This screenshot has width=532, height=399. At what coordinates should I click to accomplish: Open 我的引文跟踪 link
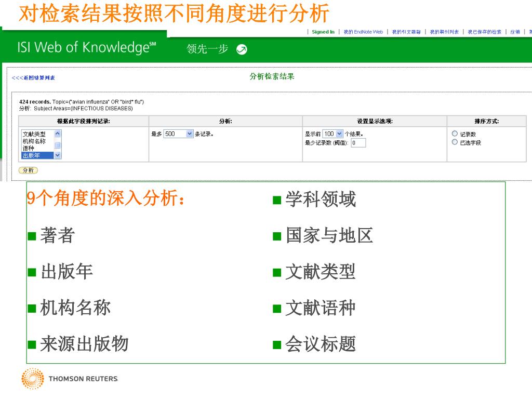(406, 32)
